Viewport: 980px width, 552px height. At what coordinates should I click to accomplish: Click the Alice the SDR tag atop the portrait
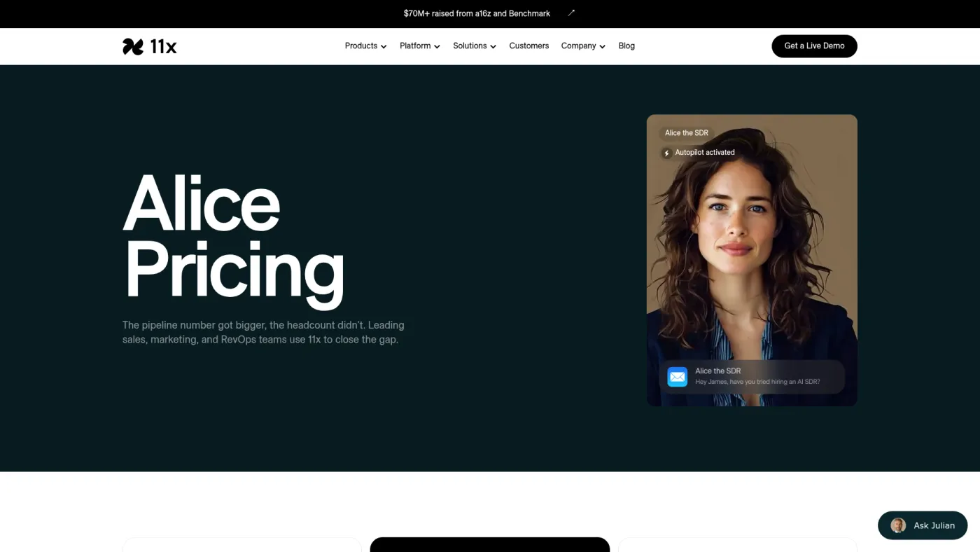pos(687,133)
